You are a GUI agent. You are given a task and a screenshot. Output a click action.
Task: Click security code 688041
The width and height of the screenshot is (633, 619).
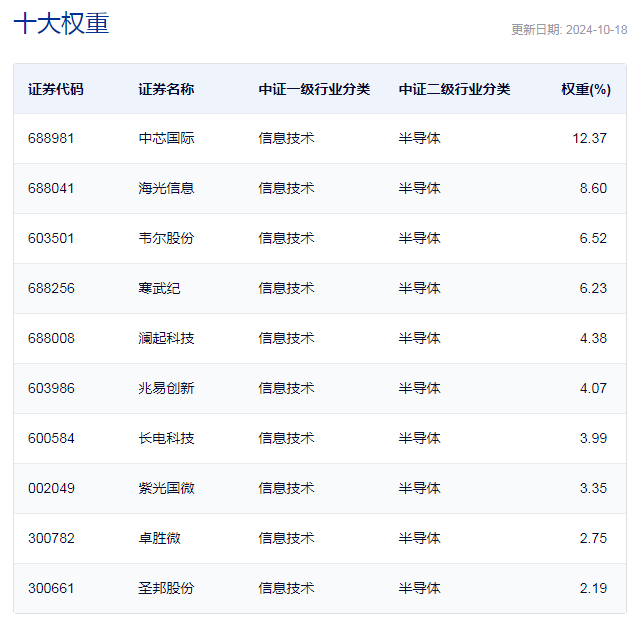pyautogui.click(x=51, y=189)
